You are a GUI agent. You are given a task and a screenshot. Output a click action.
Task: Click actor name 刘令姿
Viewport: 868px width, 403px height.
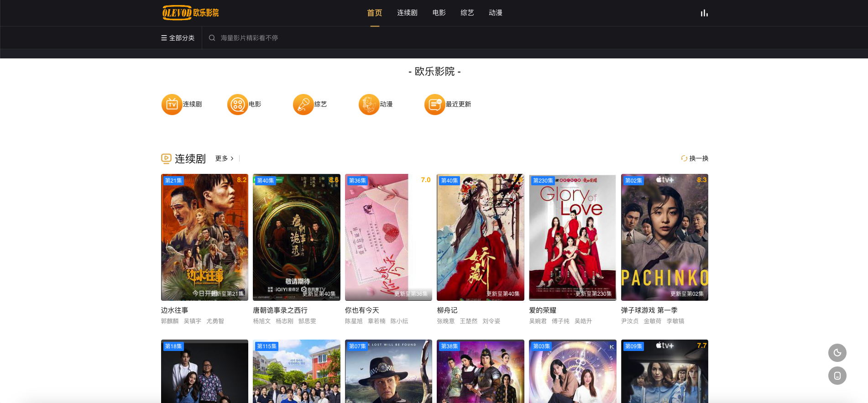[x=492, y=321]
